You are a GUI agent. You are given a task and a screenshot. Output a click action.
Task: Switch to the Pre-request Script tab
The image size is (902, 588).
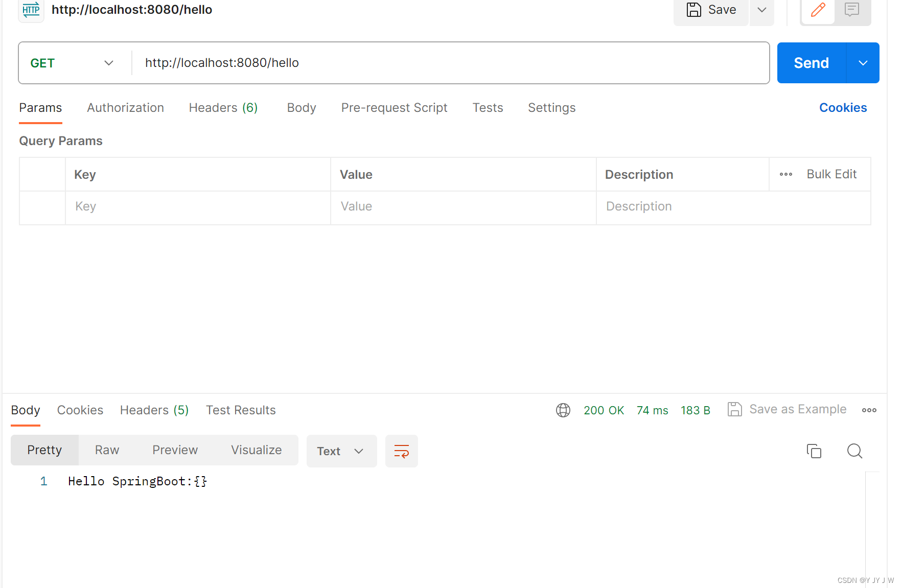394,108
